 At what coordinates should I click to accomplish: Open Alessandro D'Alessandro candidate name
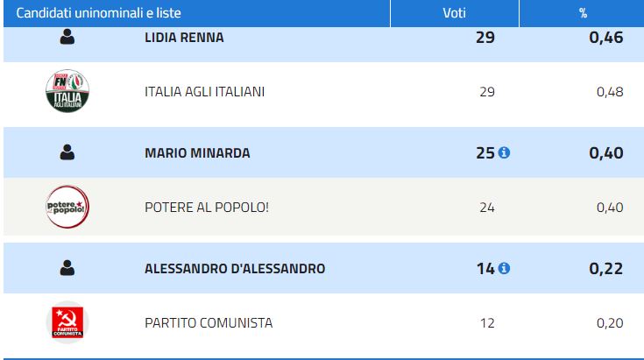coord(235,269)
